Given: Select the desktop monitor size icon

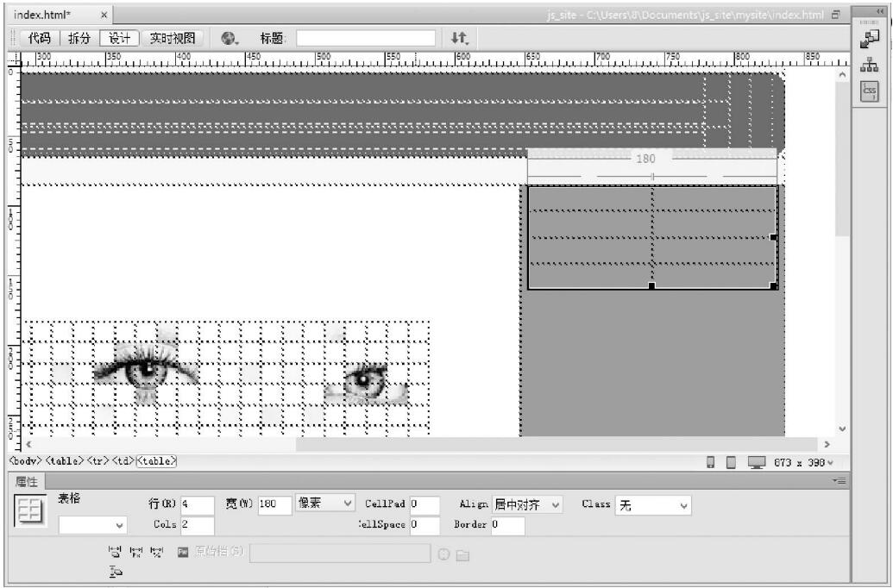Looking at the screenshot, I should tap(757, 462).
